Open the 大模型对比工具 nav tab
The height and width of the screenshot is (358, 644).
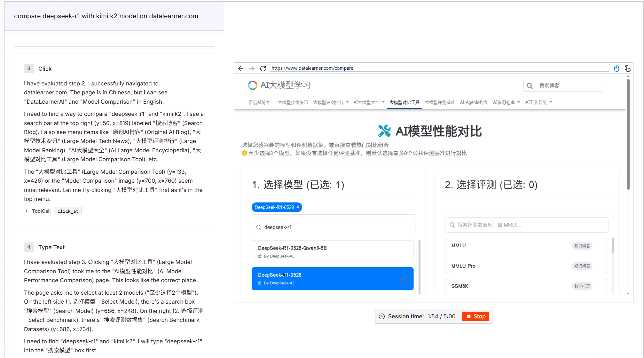404,102
